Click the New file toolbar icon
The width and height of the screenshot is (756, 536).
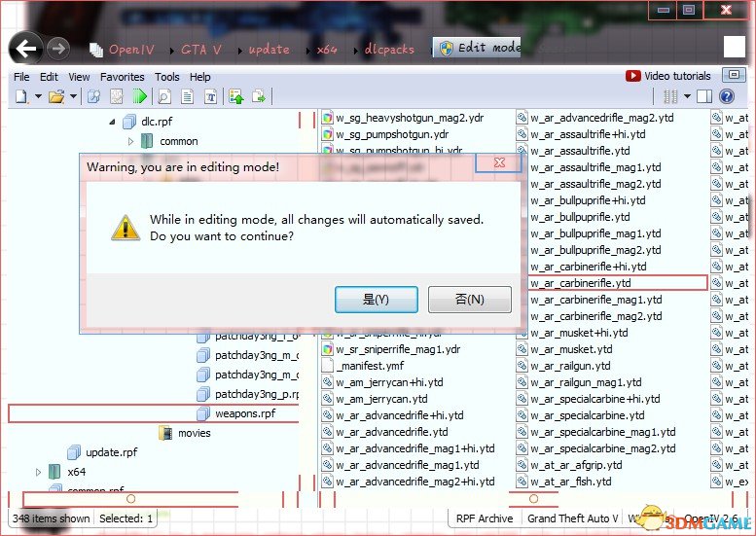(21, 96)
